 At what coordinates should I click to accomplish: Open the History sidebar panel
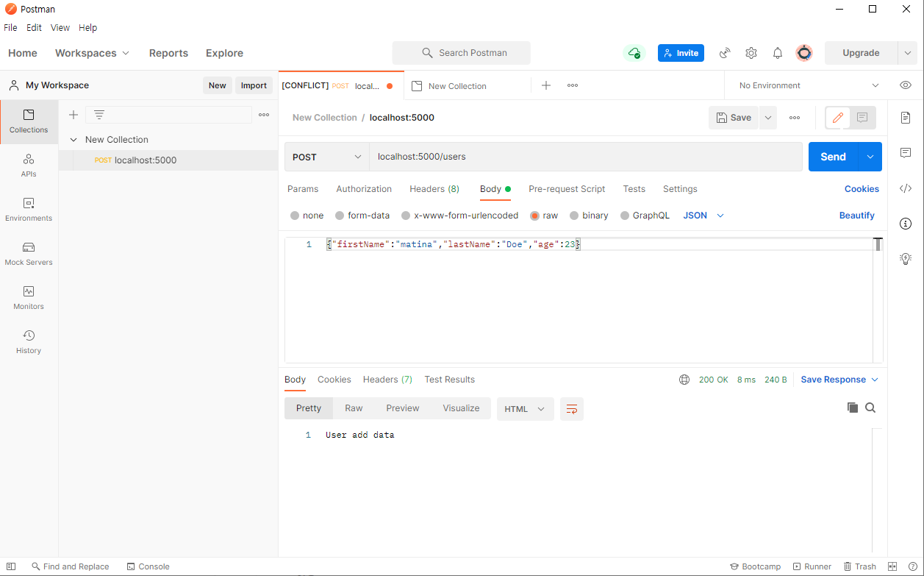click(x=29, y=342)
